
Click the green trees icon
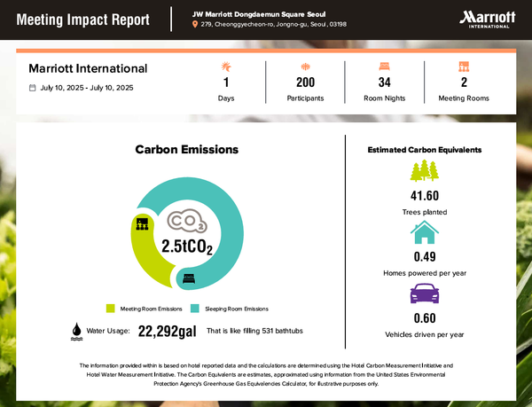click(x=424, y=170)
